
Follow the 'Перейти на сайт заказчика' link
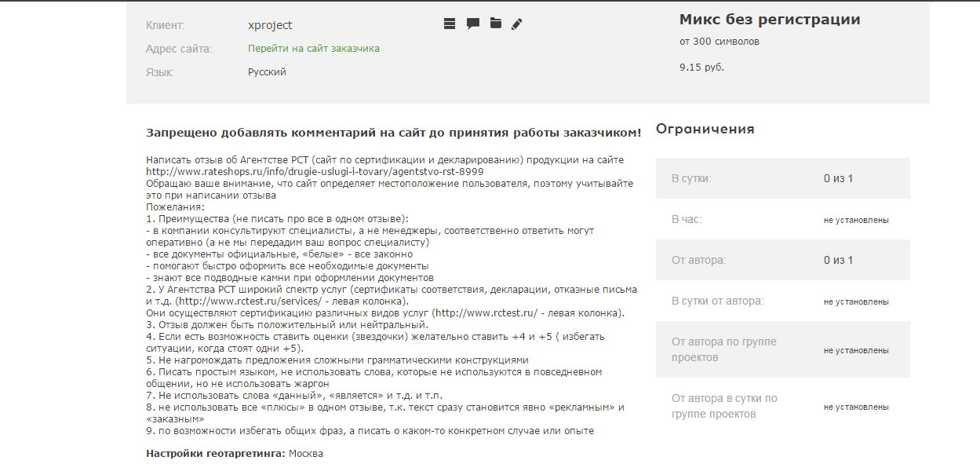pos(314,49)
